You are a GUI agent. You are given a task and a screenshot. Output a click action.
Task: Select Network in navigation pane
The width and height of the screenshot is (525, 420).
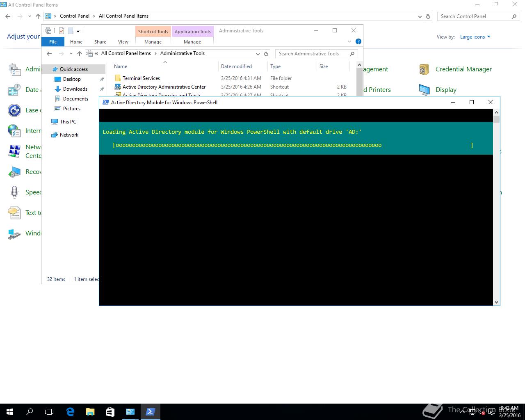point(69,135)
